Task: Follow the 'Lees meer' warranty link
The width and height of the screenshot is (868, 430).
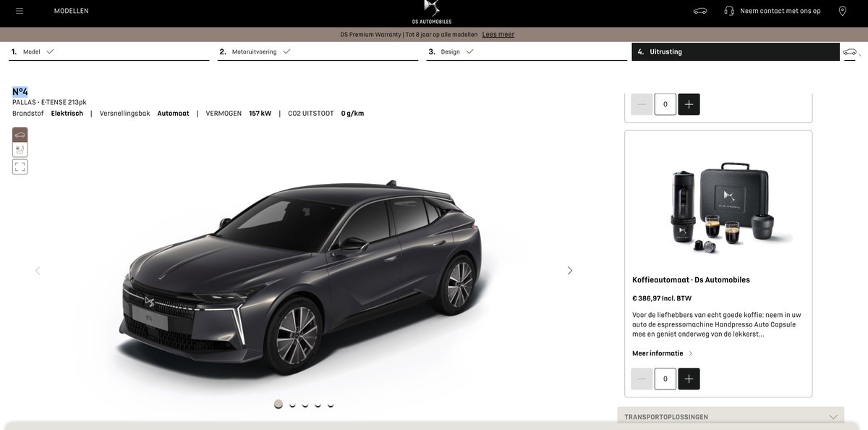Action: pos(498,34)
